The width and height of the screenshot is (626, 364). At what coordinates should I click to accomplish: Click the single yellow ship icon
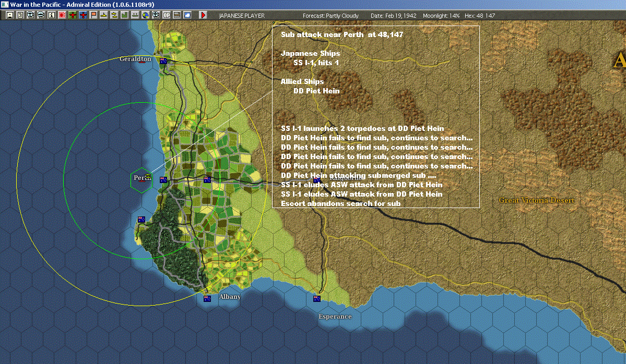[104, 15]
